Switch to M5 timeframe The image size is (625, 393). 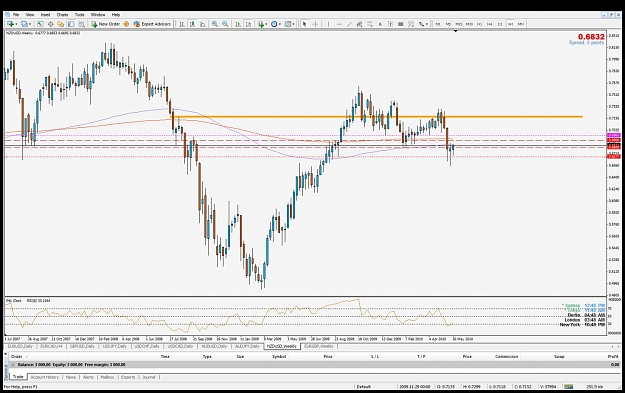tap(448, 24)
